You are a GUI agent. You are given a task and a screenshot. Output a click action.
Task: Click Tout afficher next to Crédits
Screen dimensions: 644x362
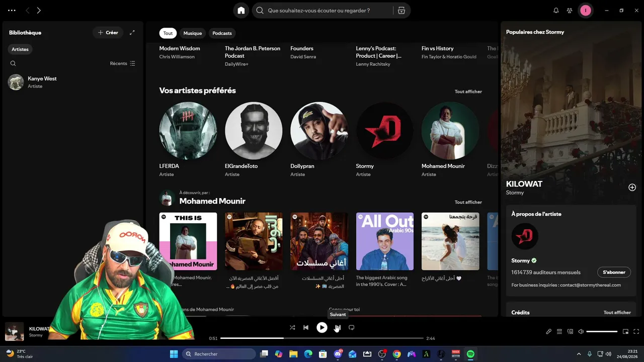pyautogui.click(x=617, y=312)
